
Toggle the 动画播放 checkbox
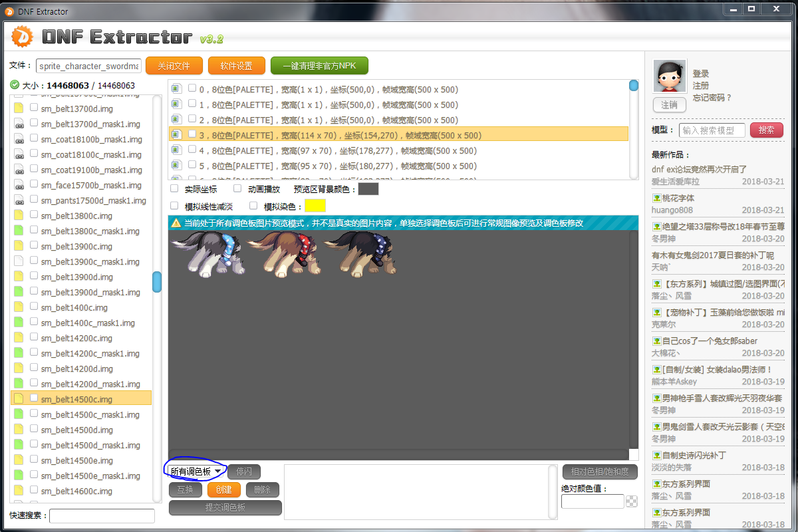(x=237, y=189)
